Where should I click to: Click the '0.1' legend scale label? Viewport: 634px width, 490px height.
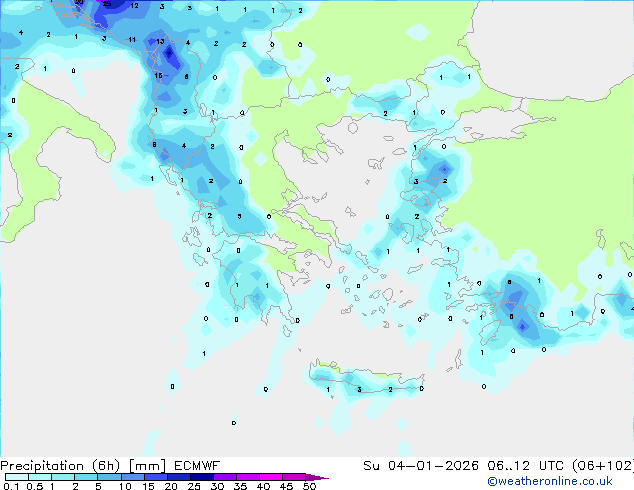coord(11,486)
